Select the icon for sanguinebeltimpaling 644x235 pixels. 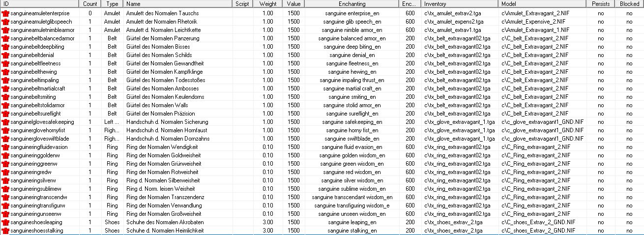coord(5,80)
